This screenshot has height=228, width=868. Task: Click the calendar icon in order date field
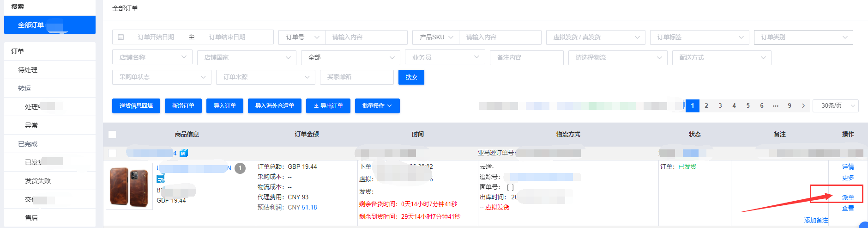[x=121, y=37]
